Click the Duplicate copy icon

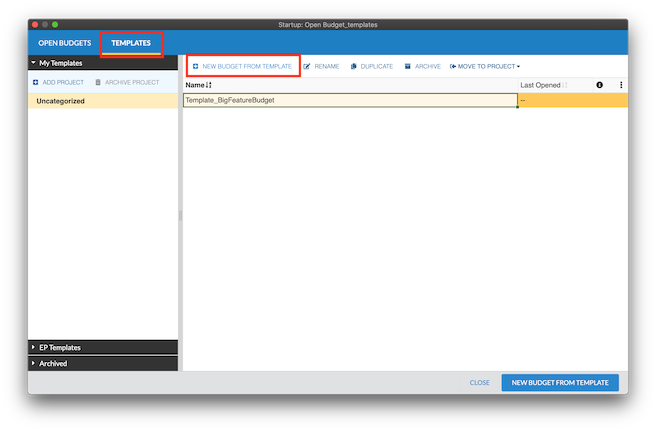(354, 67)
